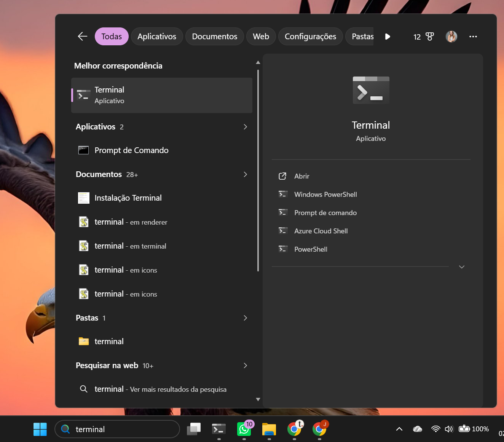Open File Explorer from the taskbar
This screenshot has height=442, width=504.
click(x=269, y=429)
